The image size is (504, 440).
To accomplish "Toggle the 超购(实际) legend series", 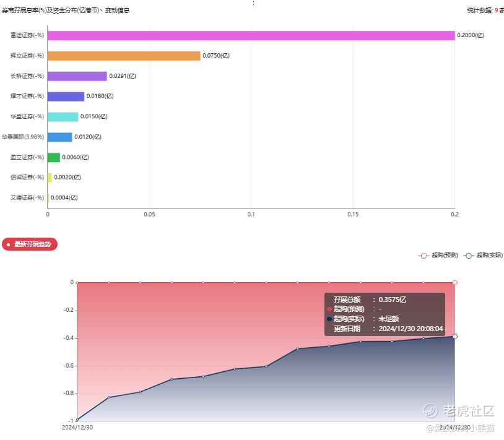I will 483,256.
